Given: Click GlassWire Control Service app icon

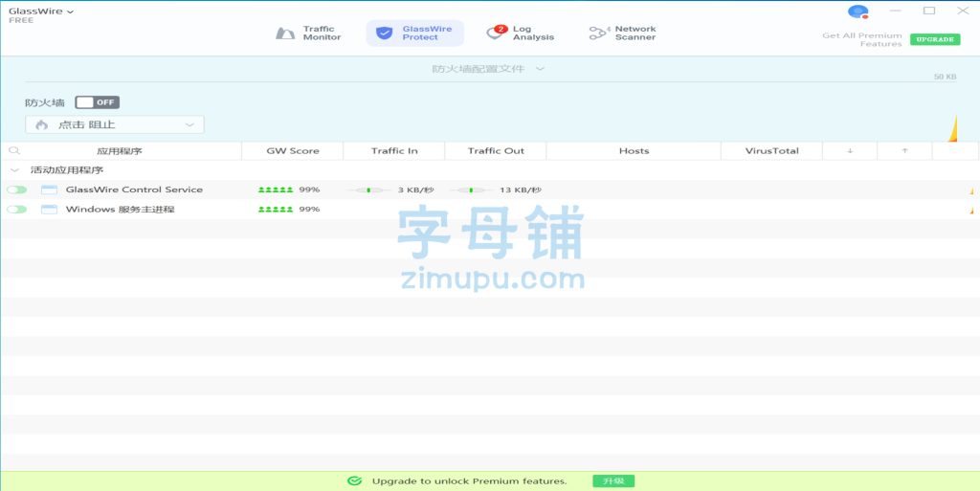Looking at the screenshot, I should (x=49, y=190).
